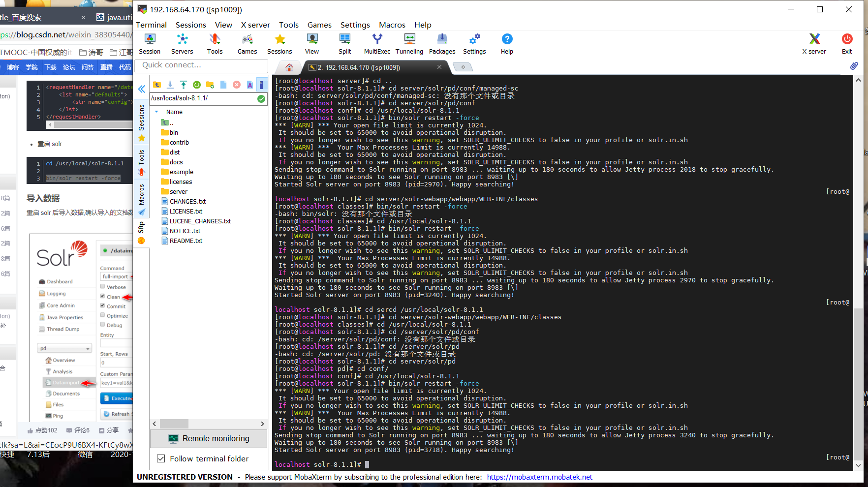The image size is (868, 487).
Task: Upload to current folder SFTP icon
Action: (x=184, y=85)
